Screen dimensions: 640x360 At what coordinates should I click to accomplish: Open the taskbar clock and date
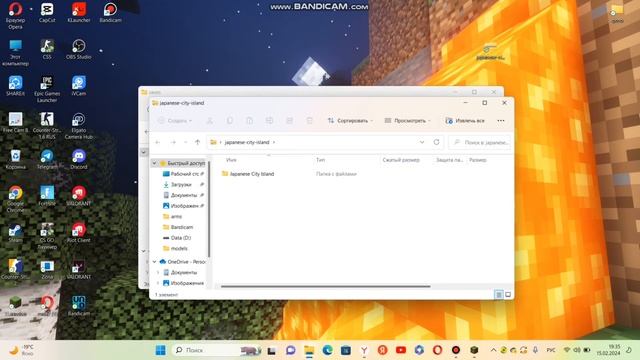(x=609, y=350)
